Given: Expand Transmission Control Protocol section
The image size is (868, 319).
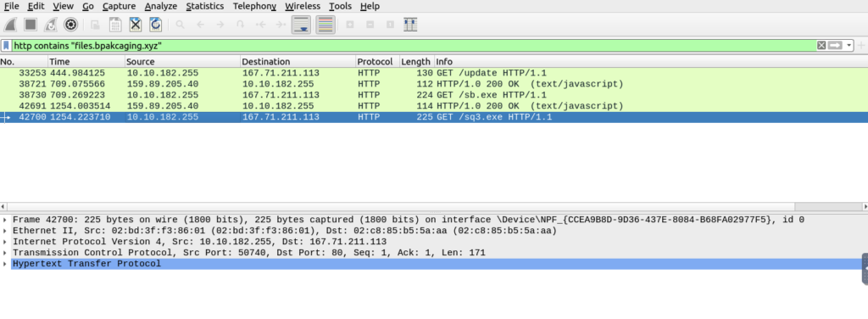Looking at the screenshot, I should coord(5,253).
